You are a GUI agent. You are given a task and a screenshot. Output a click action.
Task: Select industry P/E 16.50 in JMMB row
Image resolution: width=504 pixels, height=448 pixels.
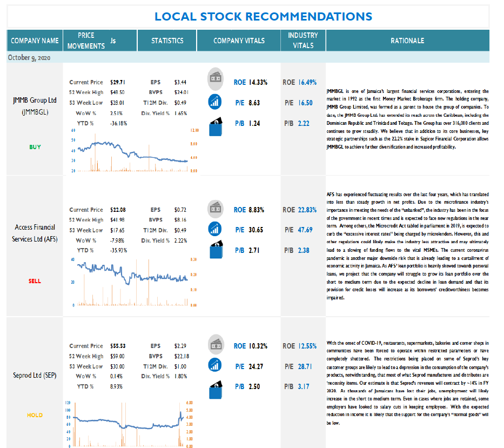[x=305, y=103]
